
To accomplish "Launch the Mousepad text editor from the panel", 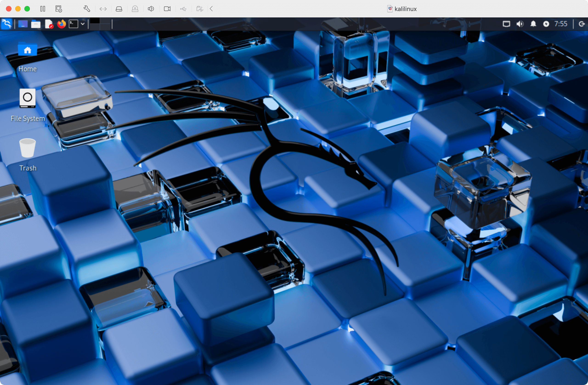I will [49, 24].
